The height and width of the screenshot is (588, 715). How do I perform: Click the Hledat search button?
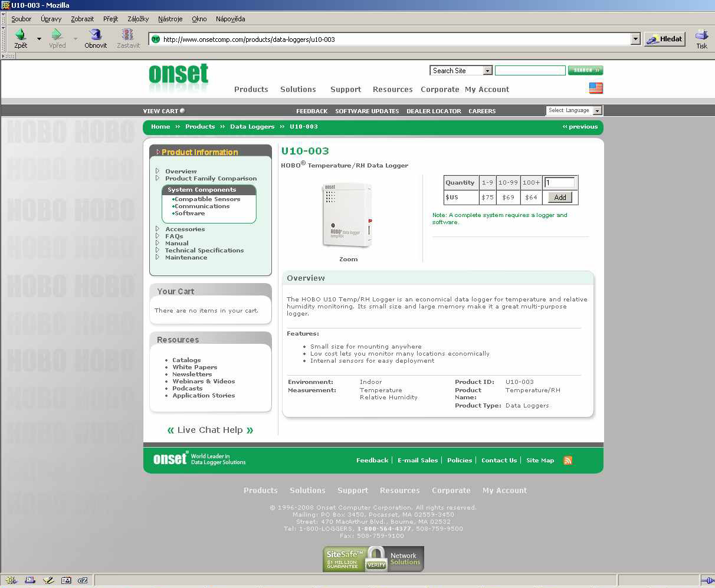[x=664, y=39]
